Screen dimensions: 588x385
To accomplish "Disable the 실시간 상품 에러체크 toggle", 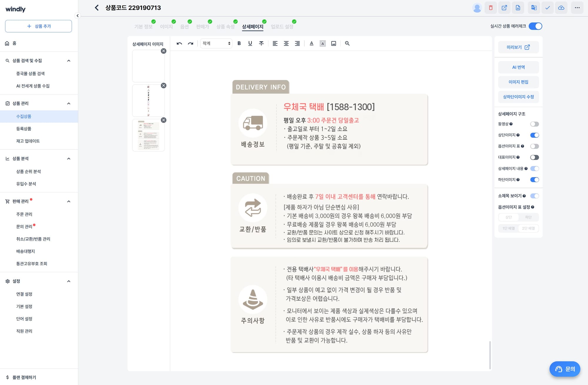I will (x=536, y=26).
